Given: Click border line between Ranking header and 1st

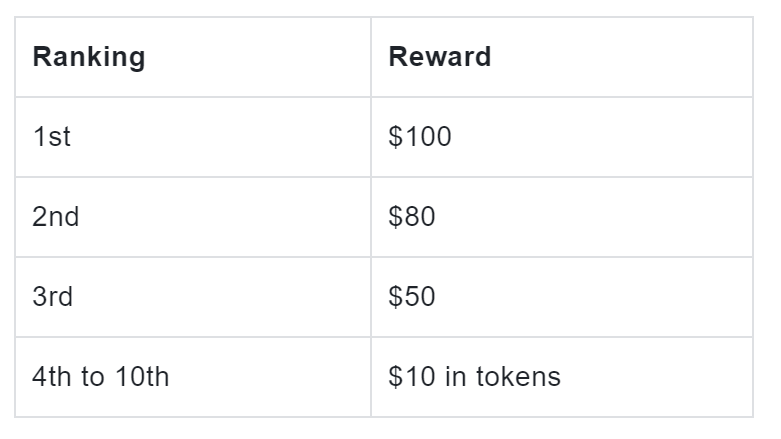Looking at the screenshot, I should (192, 97).
